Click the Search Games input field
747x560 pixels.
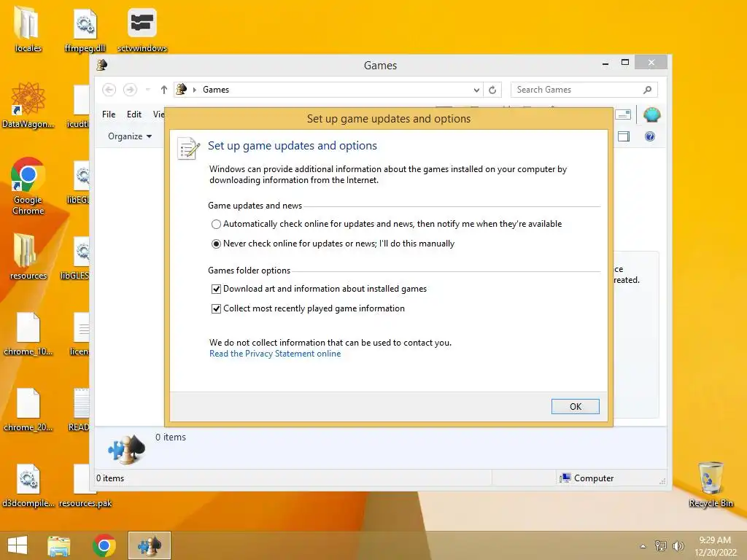coord(576,90)
